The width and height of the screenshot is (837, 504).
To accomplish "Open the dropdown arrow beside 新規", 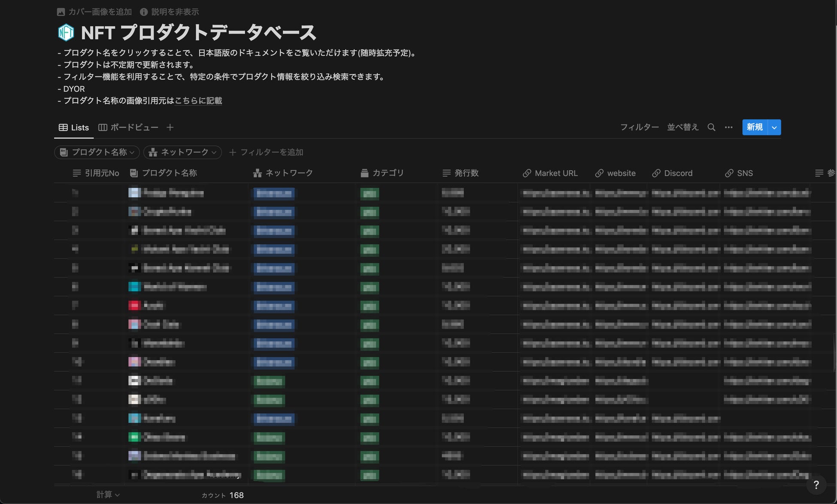I will coord(774,127).
